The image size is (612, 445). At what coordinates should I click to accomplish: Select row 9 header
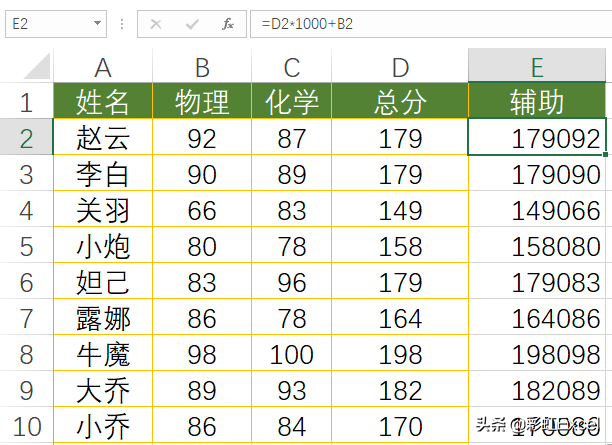pos(27,389)
